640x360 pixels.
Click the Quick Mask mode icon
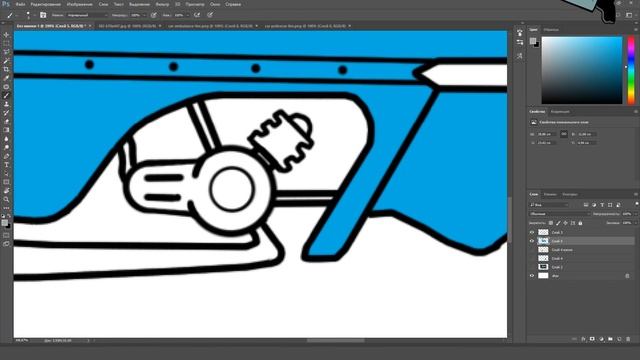click(6, 235)
